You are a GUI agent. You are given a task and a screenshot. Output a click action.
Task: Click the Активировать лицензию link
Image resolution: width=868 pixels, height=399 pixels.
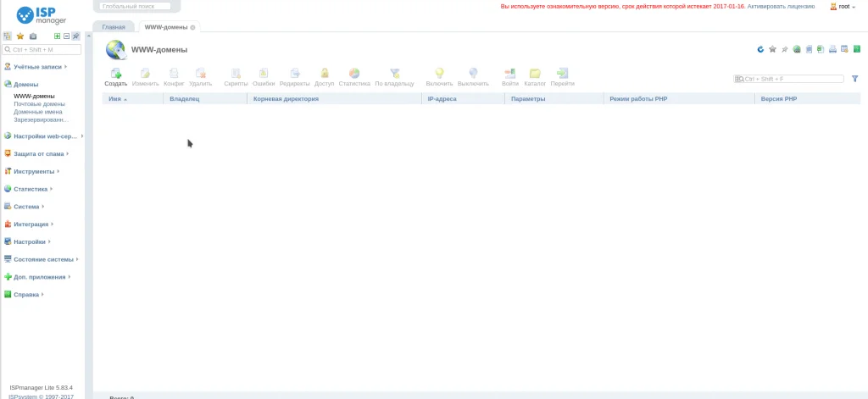click(781, 7)
